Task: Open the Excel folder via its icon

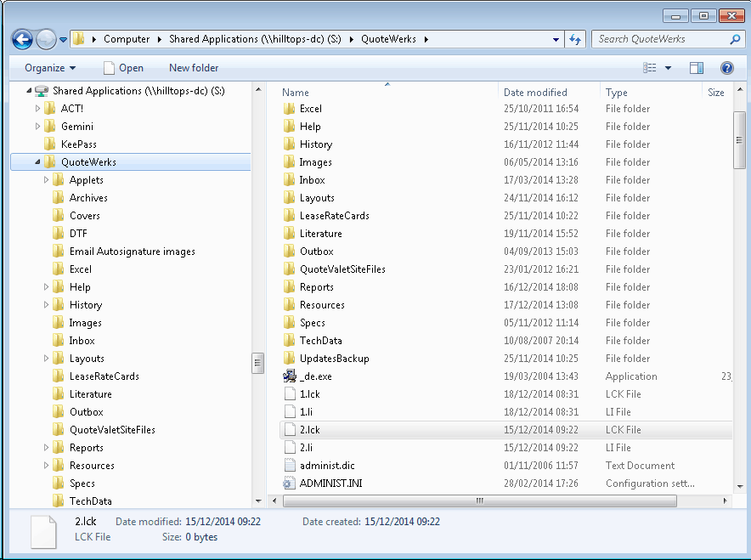Action: [x=288, y=108]
